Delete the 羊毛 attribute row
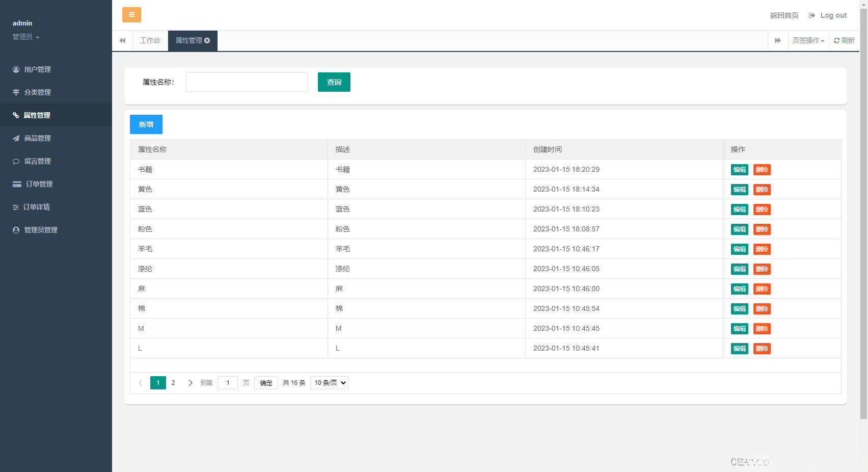Viewport: 868px width, 472px height. click(x=762, y=249)
